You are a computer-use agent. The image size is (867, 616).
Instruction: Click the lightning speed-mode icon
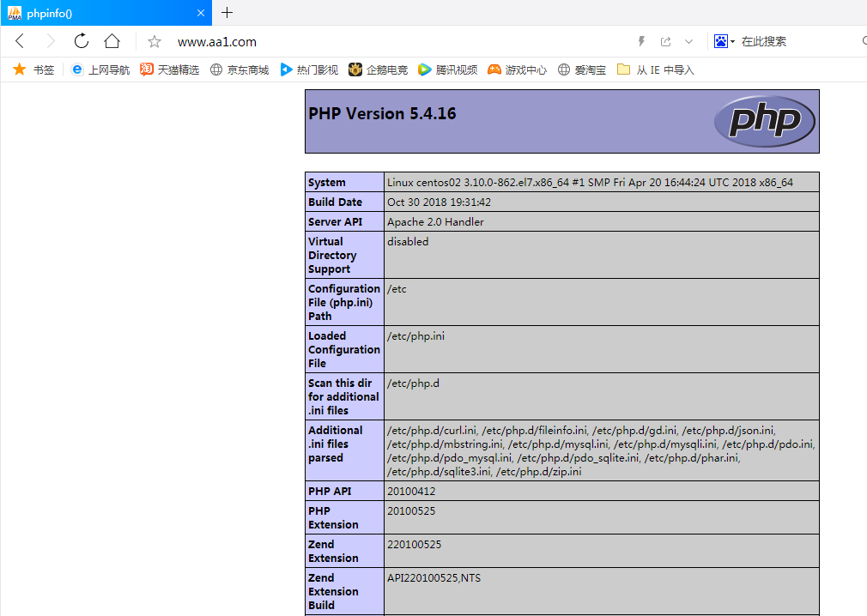click(641, 41)
